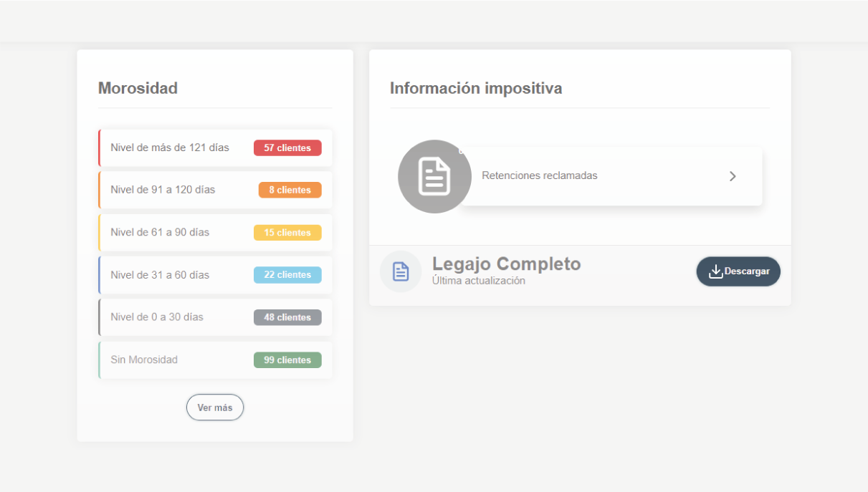Click the blue document icon beside Legajo Completo
This screenshot has height=492, width=868.
coord(401,271)
